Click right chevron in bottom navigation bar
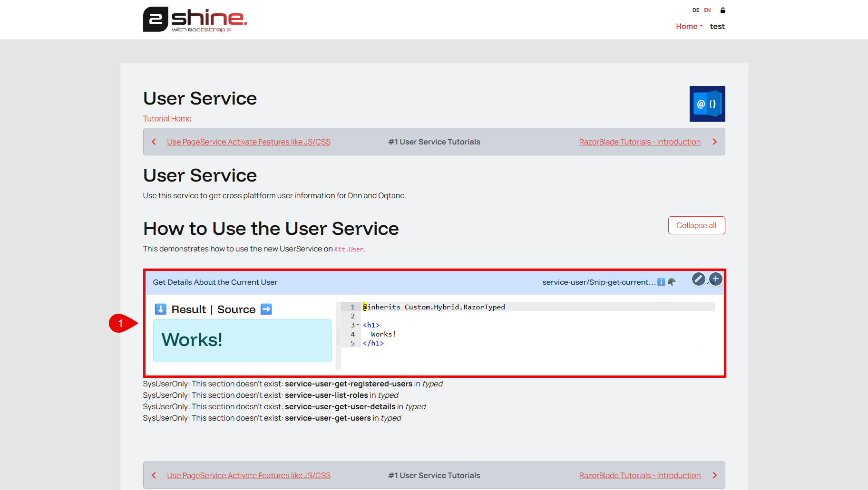 [714, 475]
